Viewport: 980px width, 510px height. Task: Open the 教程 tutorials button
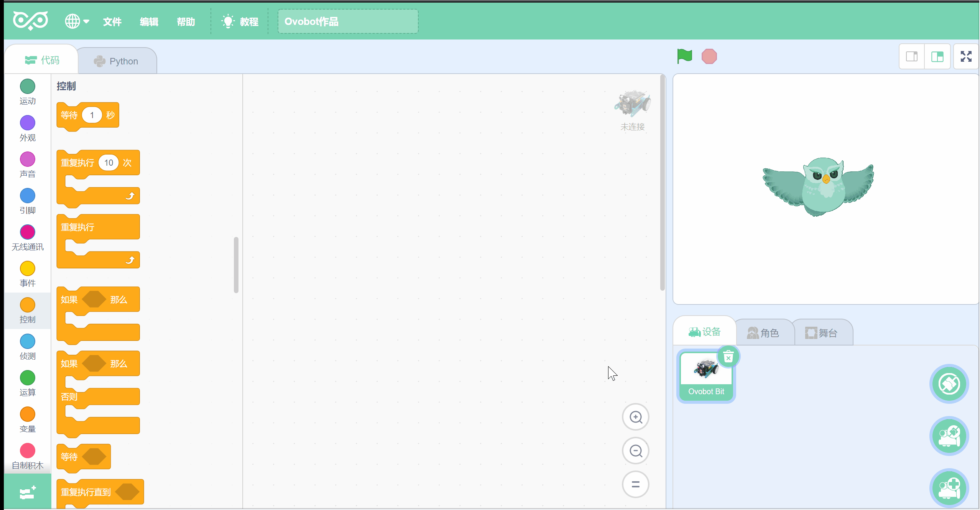tap(241, 21)
